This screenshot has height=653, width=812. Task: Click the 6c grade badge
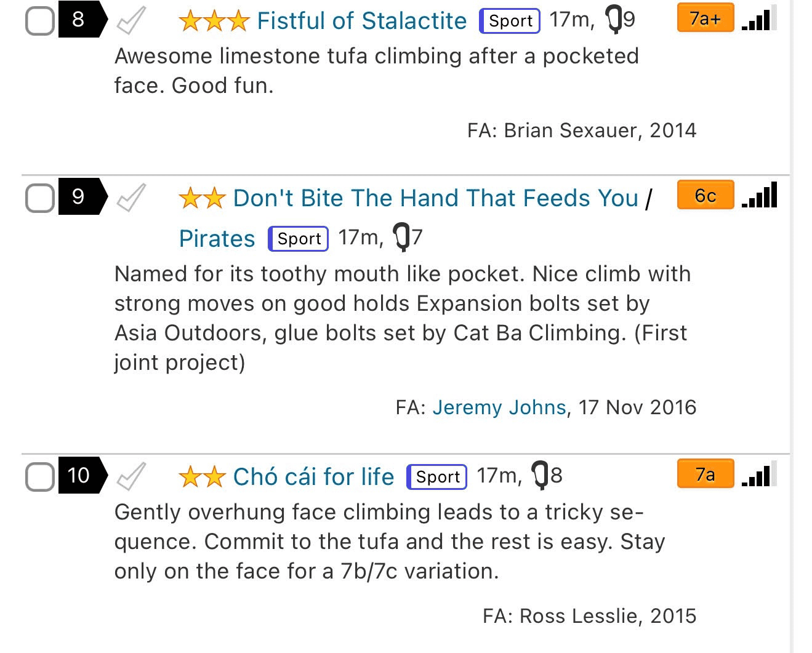[x=705, y=195]
